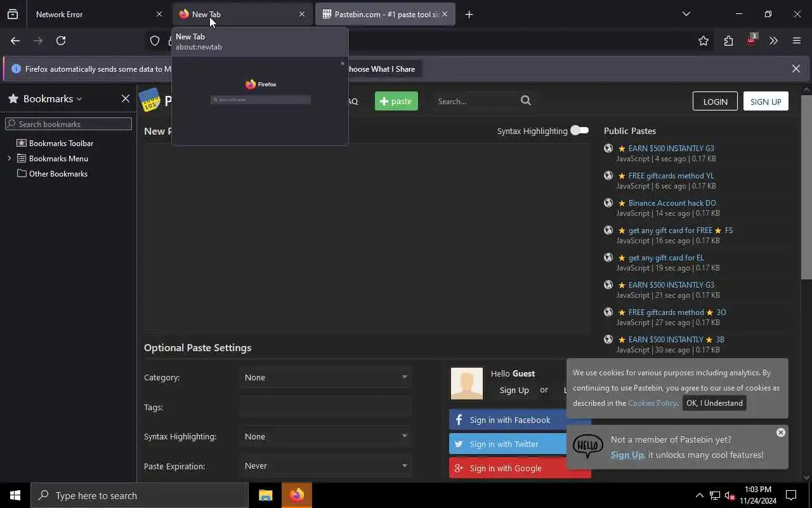The width and height of the screenshot is (812, 508).
Task: Click the Search bookmarks field
Action: (x=69, y=124)
